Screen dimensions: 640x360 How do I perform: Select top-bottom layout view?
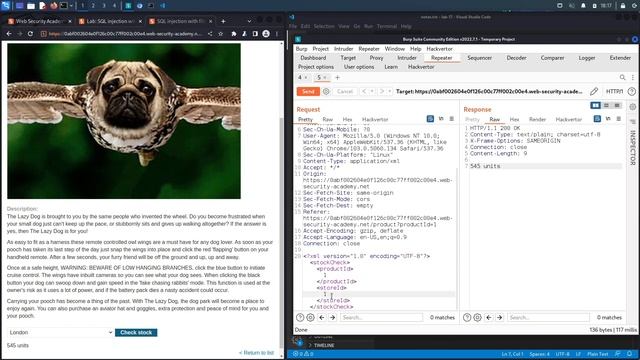click(607, 105)
